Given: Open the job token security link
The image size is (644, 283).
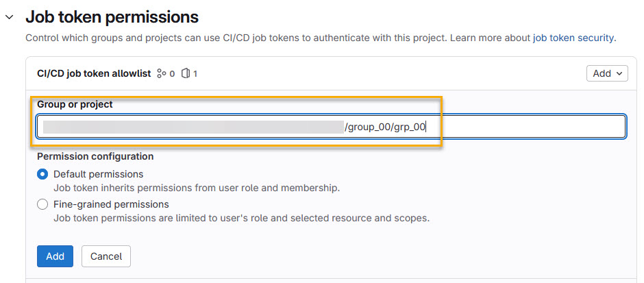Looking at the screenshot, I should click(573, 38).
